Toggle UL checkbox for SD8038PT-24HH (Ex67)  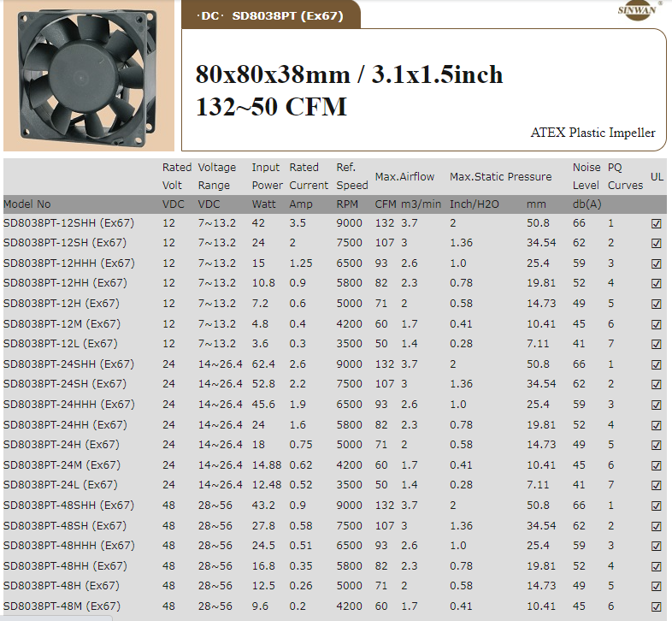(656, 425)
